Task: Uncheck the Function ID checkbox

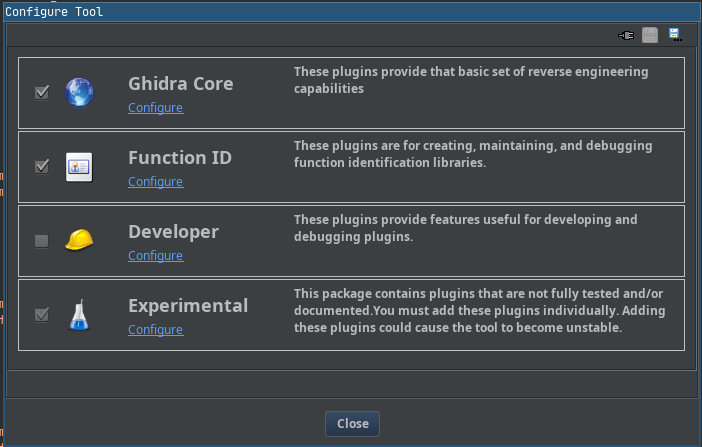Action: pos(42,167)
